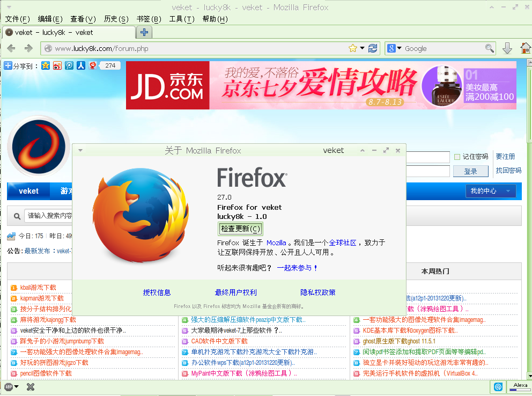The image size is (532, 396).
Task: Open the 历史(S) menu
Action: [116, 19]
